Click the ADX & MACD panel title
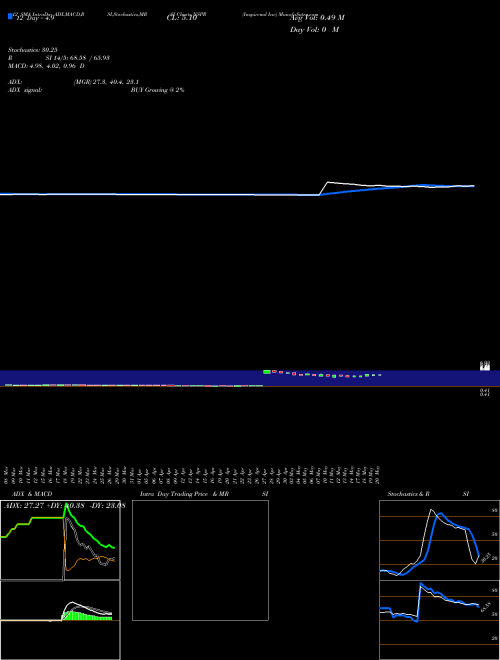Viewport: 500px width, 660px height. 32,494
